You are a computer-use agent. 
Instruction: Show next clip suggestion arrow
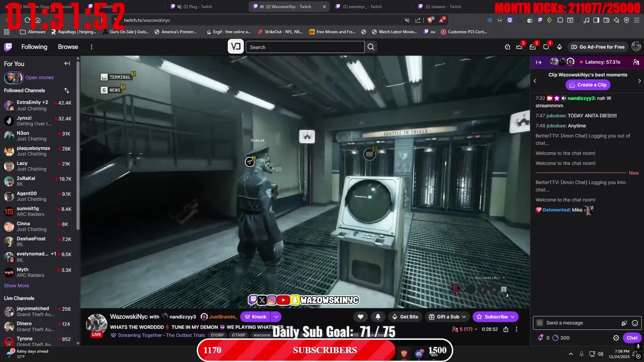coord(639,80)
